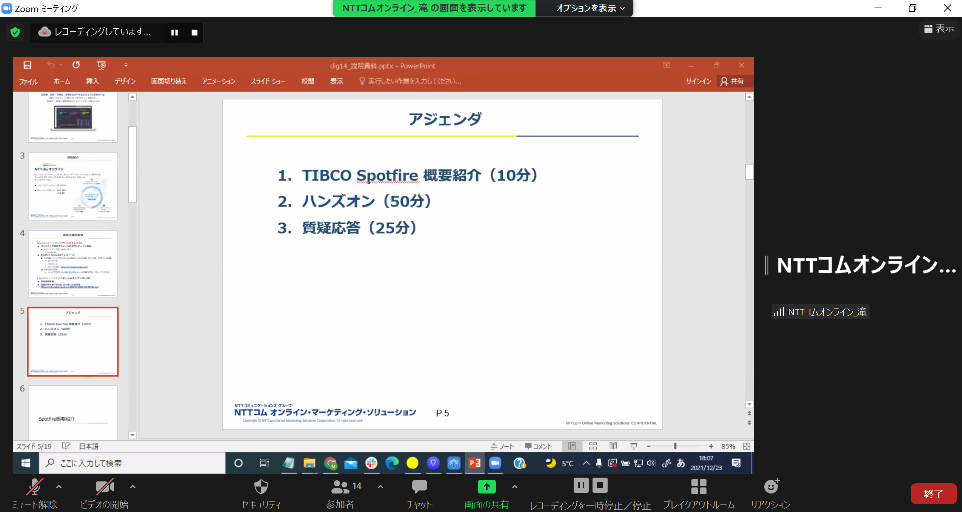The width and height of the screenshot is (962, 512).
Task: Open the Animations ribbon tab
Action: 219,82
